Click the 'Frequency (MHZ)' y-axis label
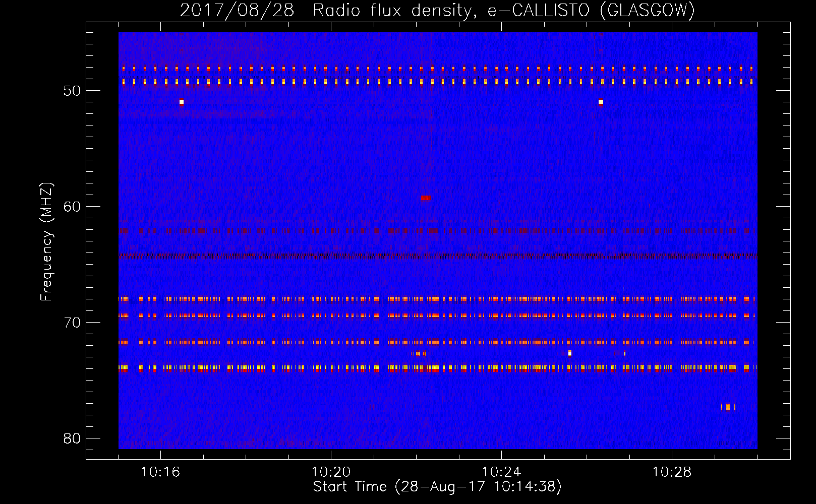Viewport: 816px width, 504px height. point(46,242)
